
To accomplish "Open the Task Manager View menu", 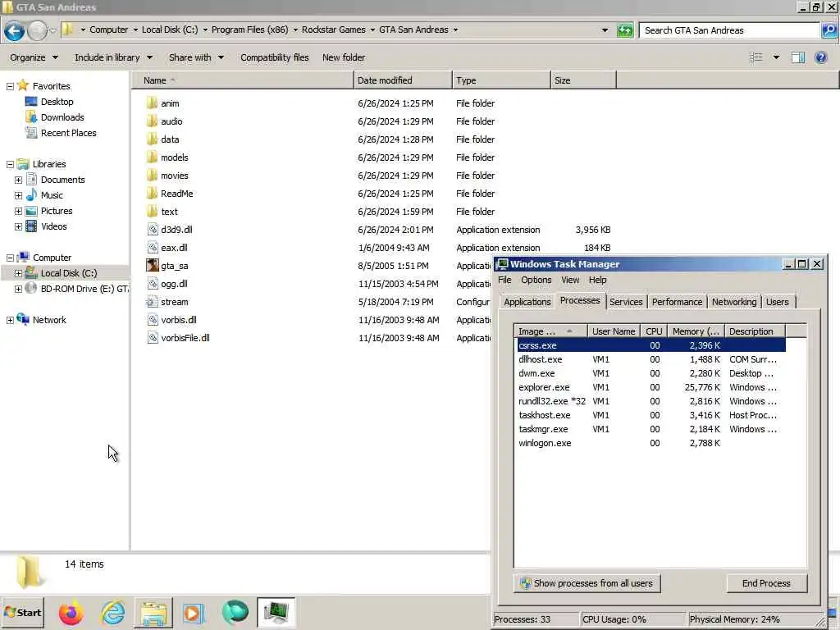I will 570,280.
